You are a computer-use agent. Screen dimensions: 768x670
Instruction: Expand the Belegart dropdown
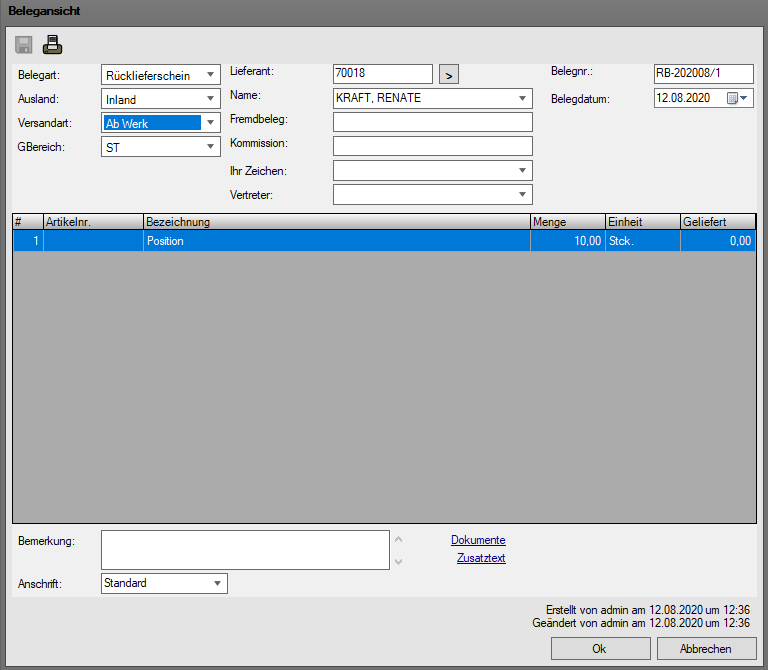[x=211, y=75]
